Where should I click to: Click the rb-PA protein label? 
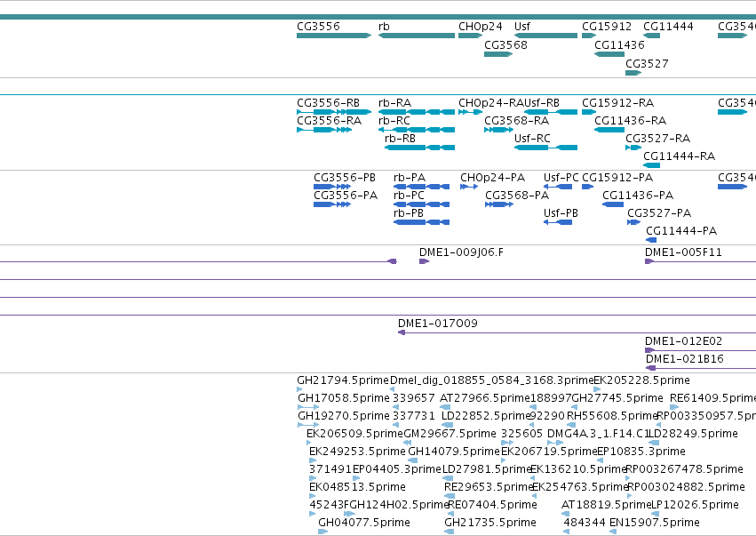click(x=410, y=178)
